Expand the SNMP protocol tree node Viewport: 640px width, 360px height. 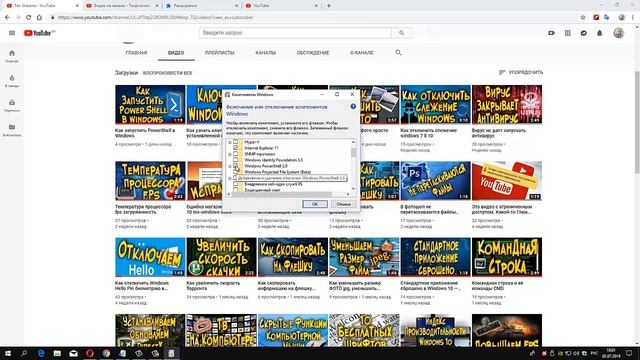pyautogui.click(x=230, y=154)
